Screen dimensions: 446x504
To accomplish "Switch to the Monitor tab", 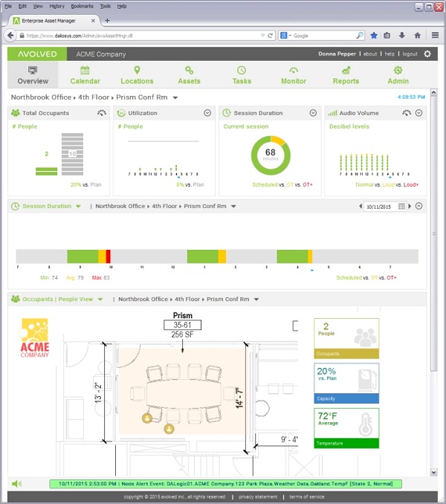I will click(x=294, y=75).
